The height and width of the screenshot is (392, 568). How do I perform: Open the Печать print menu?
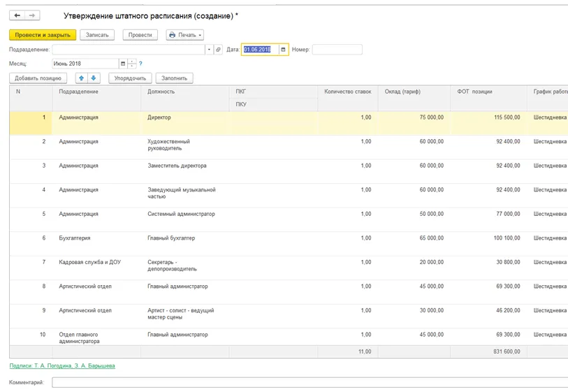click(184, 35)
